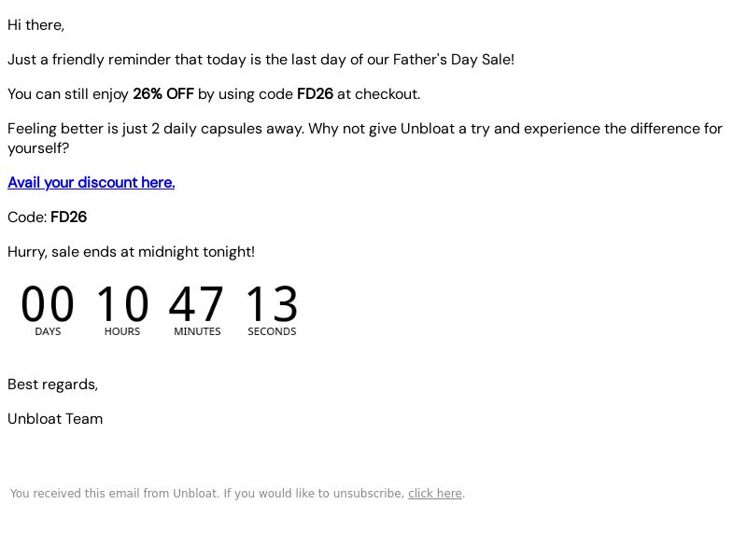Click the FD26 code after 'Code:'
Image resolution: width=747 pixels, height=560 pixels.
click(x=68, y=217)
